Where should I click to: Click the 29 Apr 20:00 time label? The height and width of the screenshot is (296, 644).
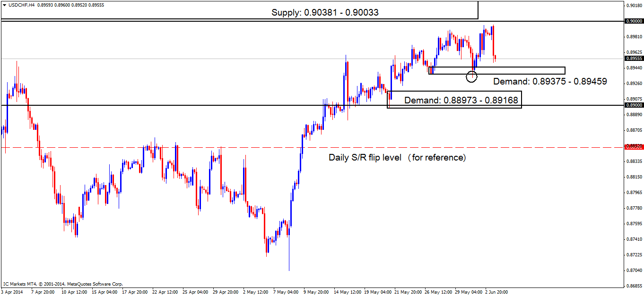(x=225, y=292)
